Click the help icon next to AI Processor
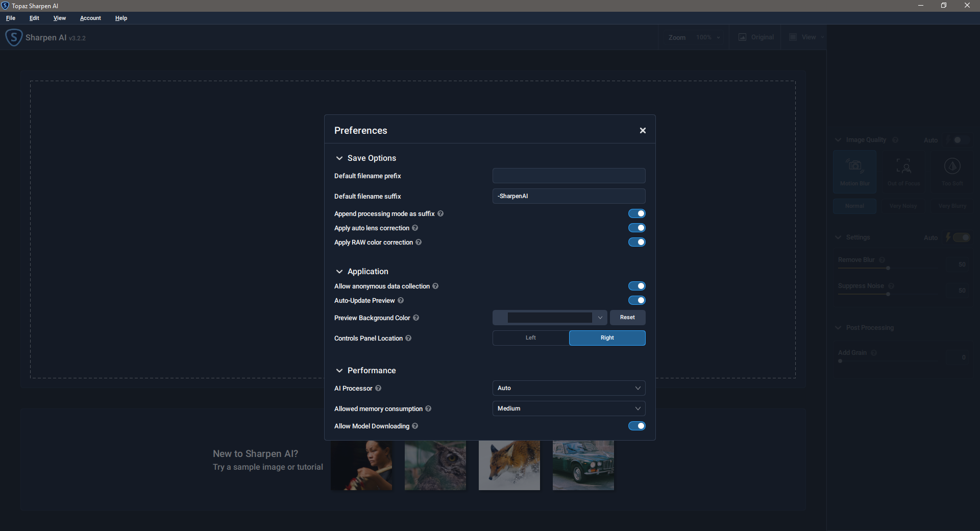The width and height of the screenshot is (980, 531). pos(378,388)
